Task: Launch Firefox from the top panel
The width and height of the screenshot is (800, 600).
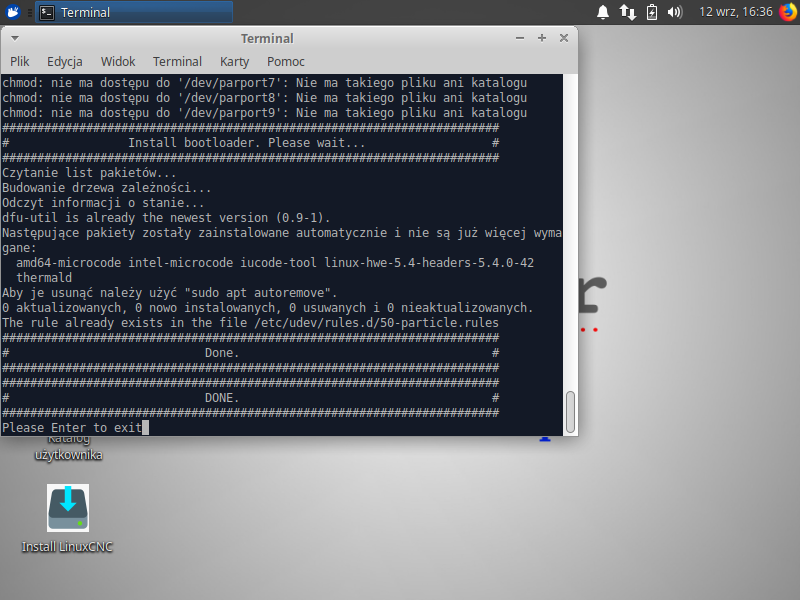Action: tap(788, 12)
